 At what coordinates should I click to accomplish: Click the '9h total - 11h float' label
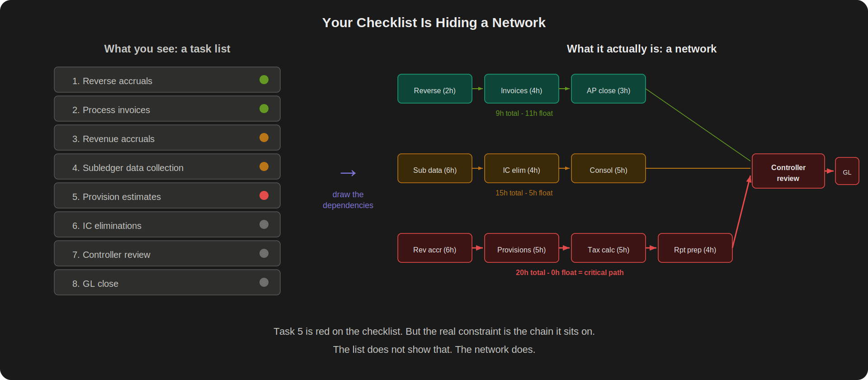point(524,113)
